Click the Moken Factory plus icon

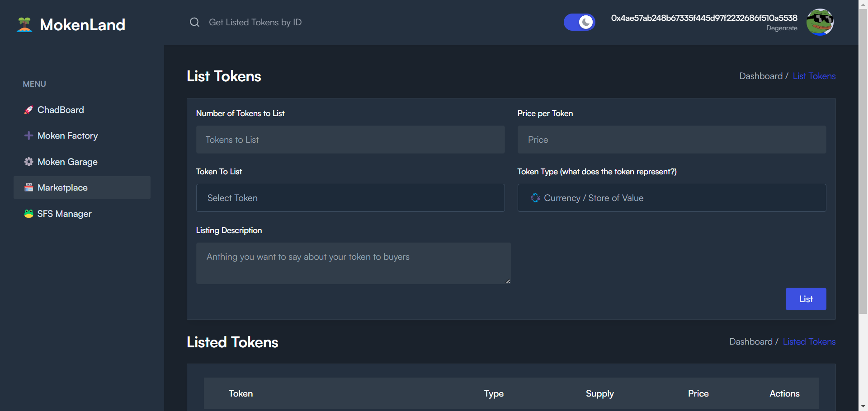pyautogui.click(x=28, y=135)
